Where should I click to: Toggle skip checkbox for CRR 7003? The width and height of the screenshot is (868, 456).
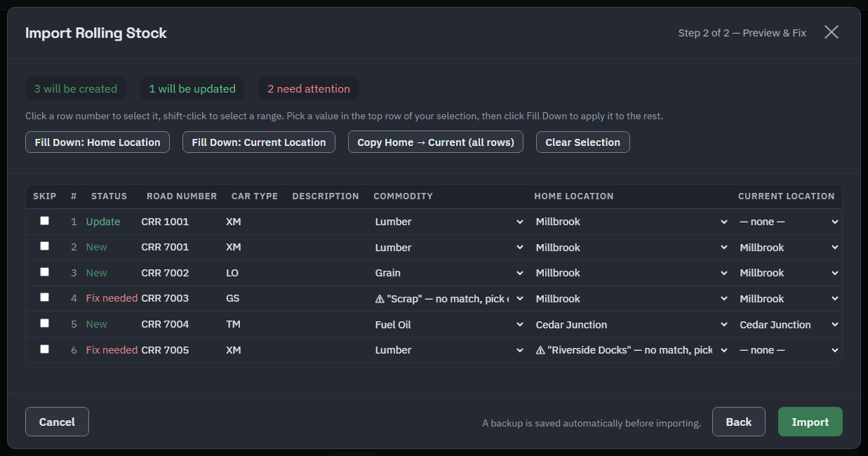click(45, 297)
